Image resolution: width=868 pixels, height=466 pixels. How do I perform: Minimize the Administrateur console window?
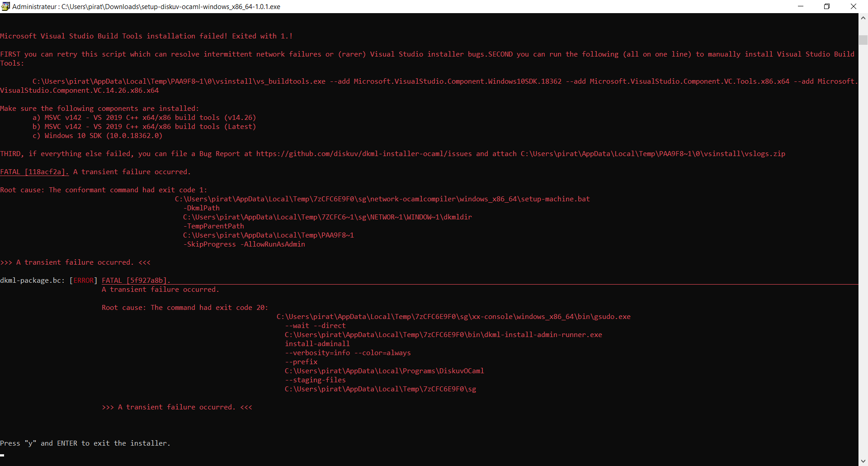(801, 6)
